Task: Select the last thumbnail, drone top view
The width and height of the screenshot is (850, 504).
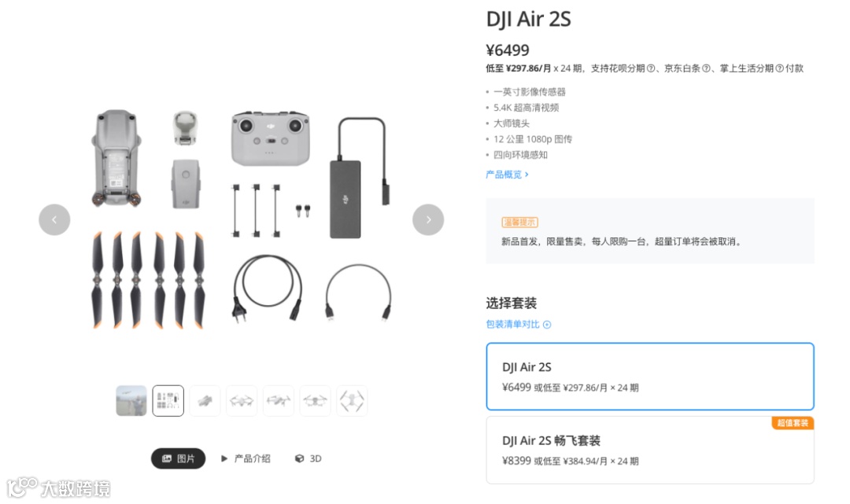Action: (352, 400)
